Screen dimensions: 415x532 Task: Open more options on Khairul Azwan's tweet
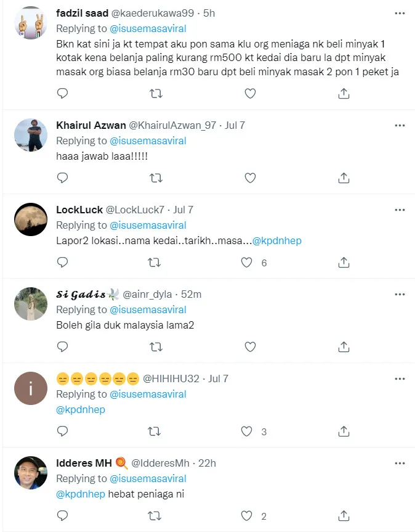[400, 125]
